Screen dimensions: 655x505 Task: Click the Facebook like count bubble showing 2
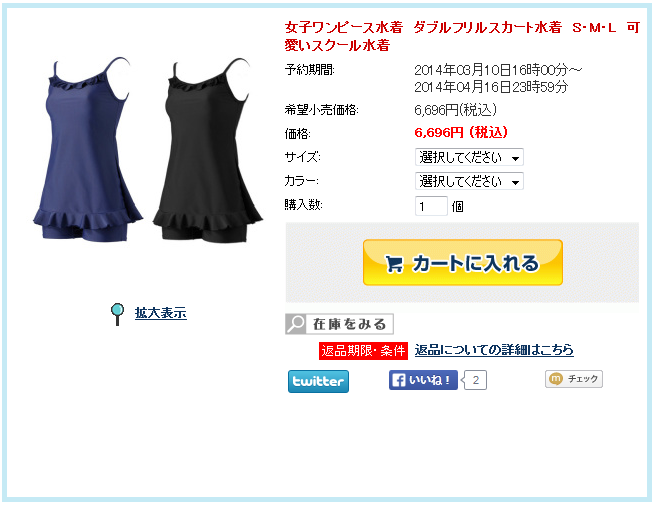pyautogui.click(x=475, y=380)
